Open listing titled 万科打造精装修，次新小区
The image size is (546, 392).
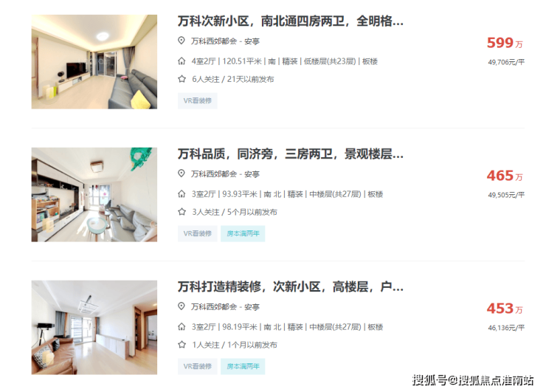(x=291, y=286)
